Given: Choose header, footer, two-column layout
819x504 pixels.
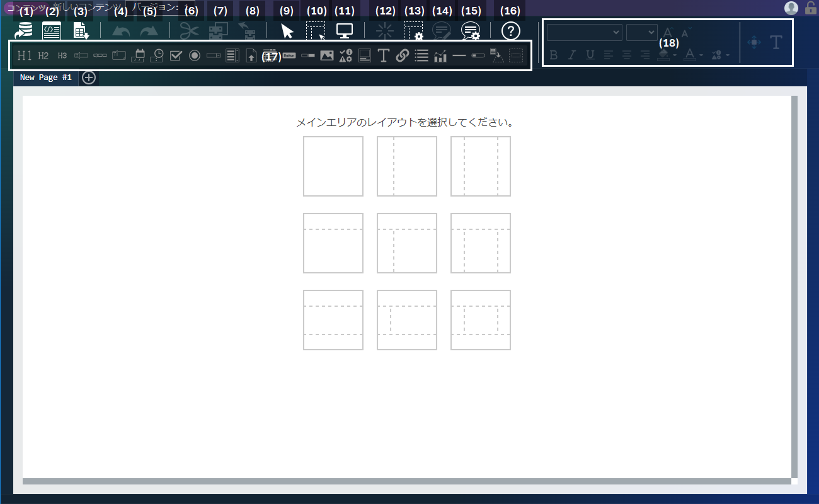Looking at the screenshot, I should (x=407, y=320).
